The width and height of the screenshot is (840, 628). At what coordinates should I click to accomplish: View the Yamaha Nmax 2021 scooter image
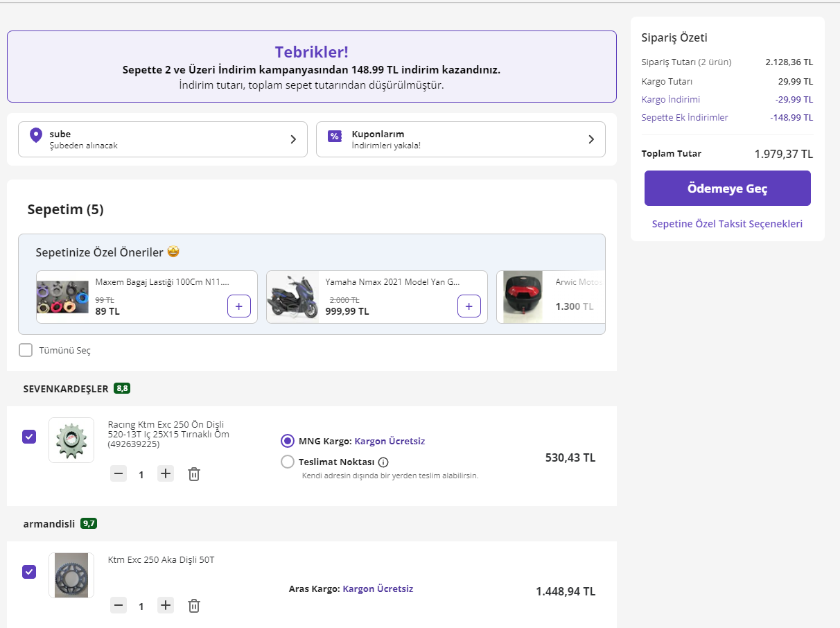pos(293,297)
